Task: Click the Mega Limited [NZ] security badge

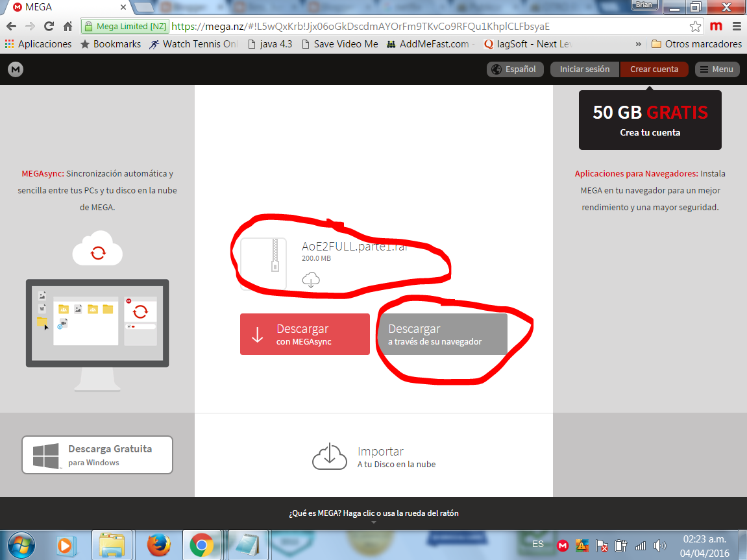Action: (x=126, y=27)
